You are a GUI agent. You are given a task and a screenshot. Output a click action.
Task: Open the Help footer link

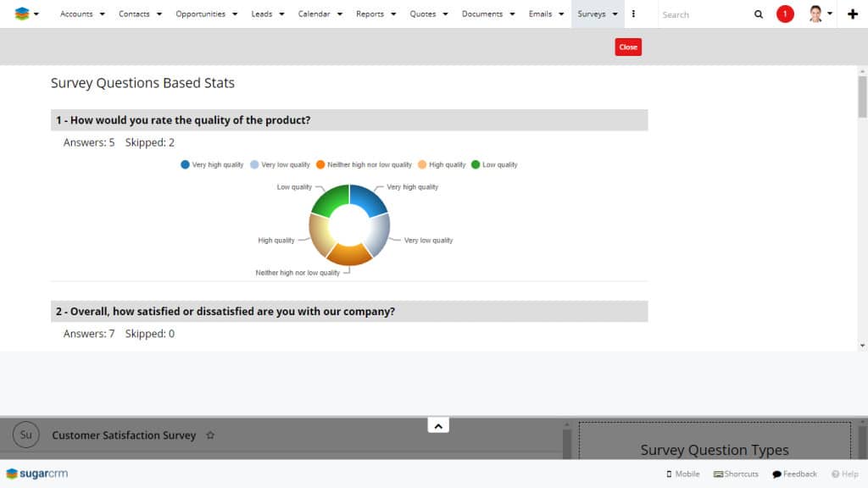[845, 474]
